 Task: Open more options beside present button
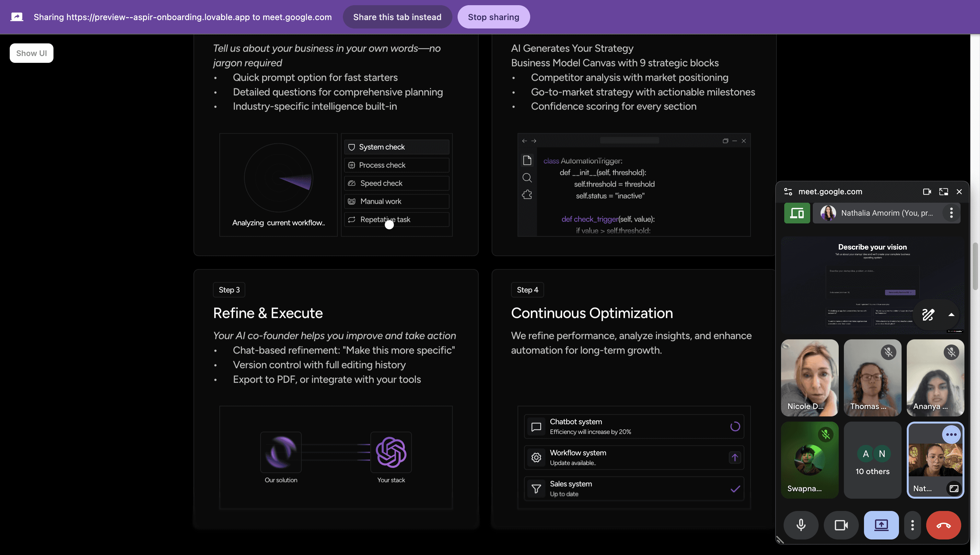tap(912, 525)
